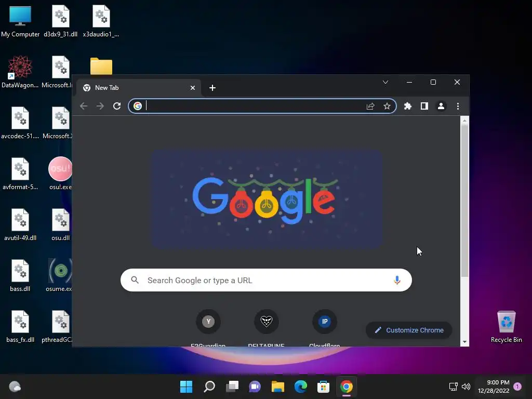Select the Recycle Bin icon

point(506,327)
